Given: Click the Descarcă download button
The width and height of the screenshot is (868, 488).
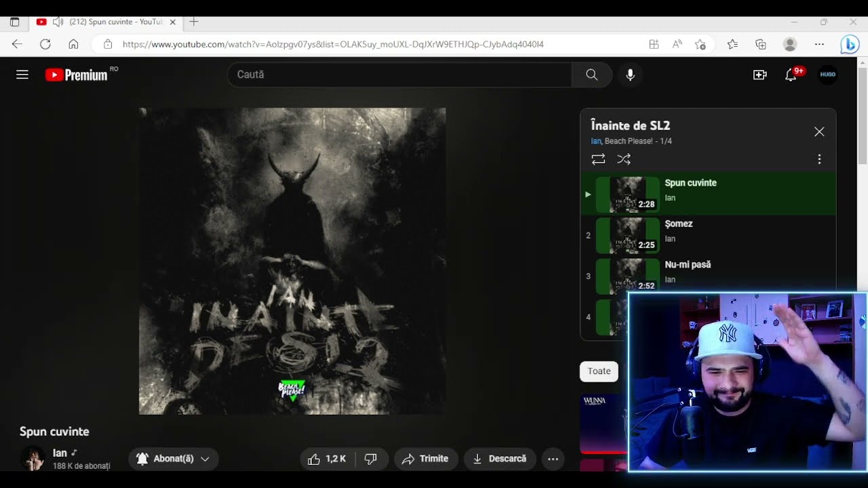Looking at the screenshot, I should point(500,459).
